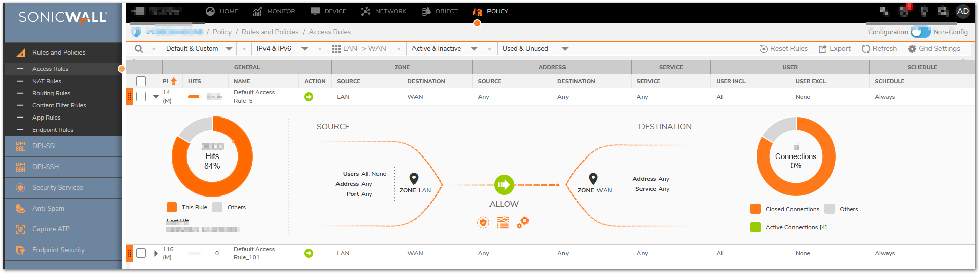The width and height of the screenshot is (980, 274).
Task: Select Access Rules in sidebar
Action: [x=62, y=69]
